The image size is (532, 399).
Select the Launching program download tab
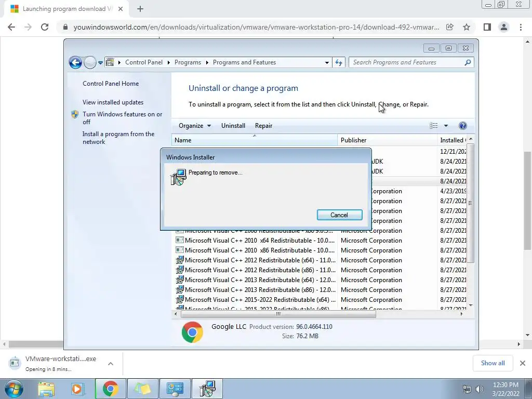tap(66, 9)
